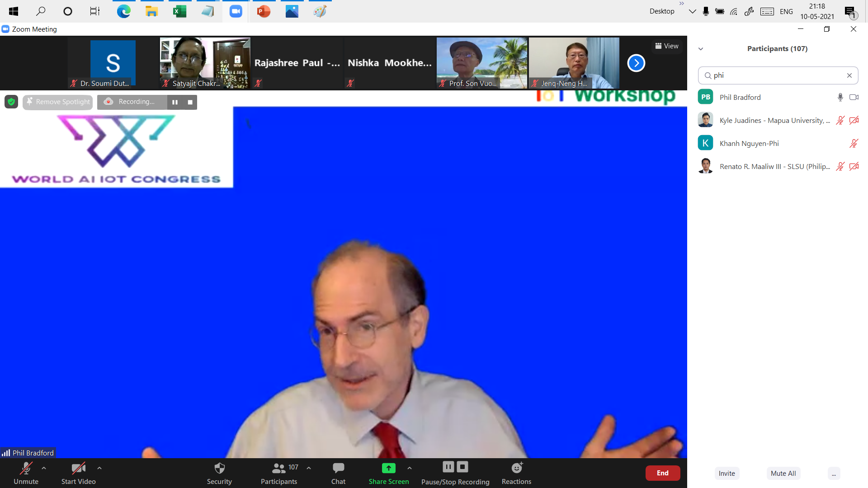Toggle Phil Bradford's camera icon
This screenshot has height=488, width=868.
(854, 97)
